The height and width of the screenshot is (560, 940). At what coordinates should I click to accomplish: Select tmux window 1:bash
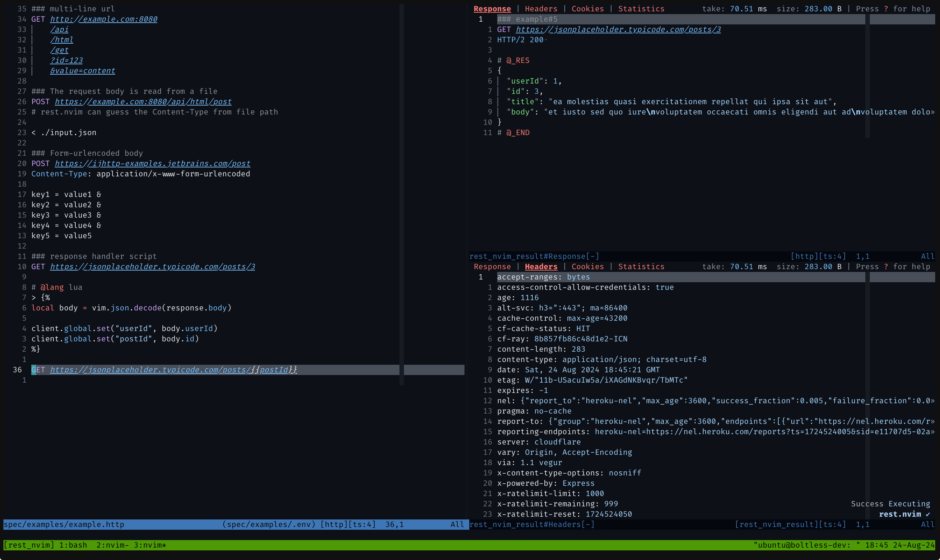(x=73, y=545)
